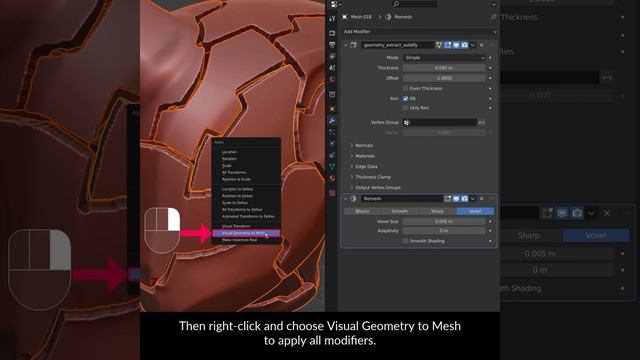Open Remesh modifier extras dropdown arrow
The width and height of the screenshot is (640, 360).
click(473, 198)
